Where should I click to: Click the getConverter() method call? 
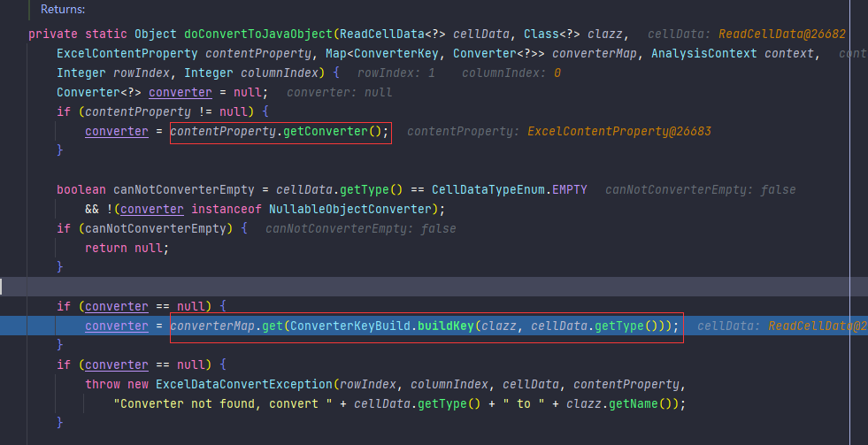335,132
